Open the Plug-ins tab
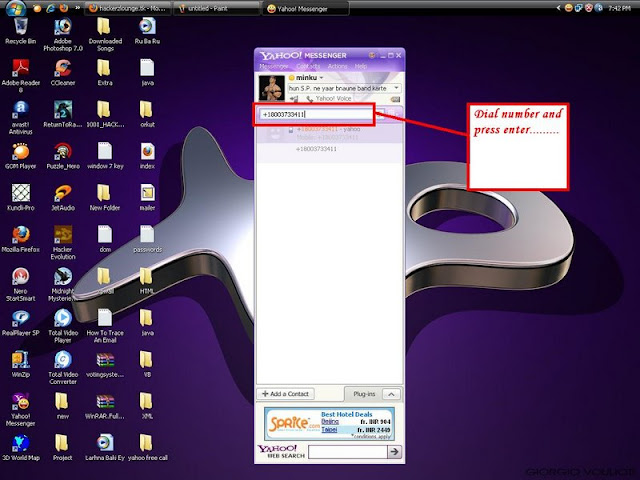Viewport: 640px width, 480px height. coord(364,394)
